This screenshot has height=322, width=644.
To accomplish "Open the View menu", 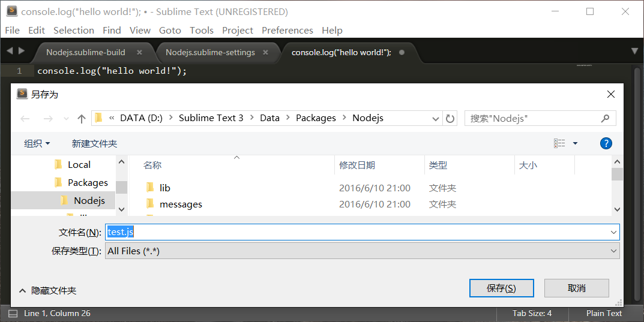I will click(140, 31).
